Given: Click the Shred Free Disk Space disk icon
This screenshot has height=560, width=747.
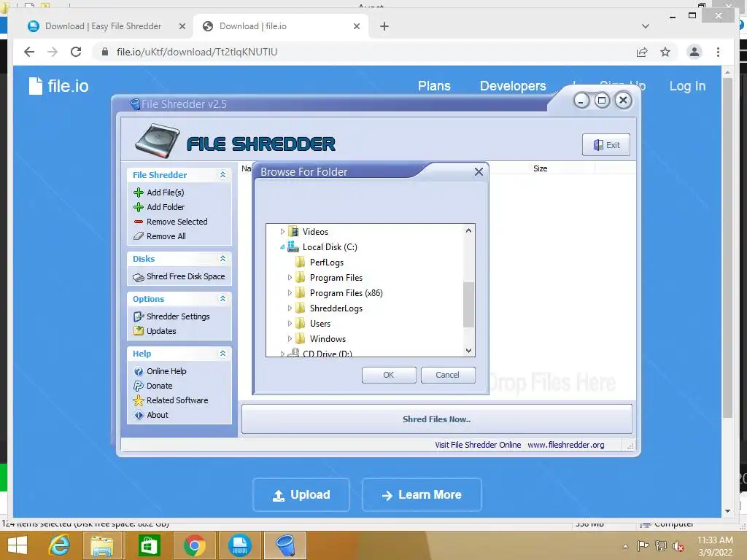Looking at the screenshot, I should tap(138, 276).
